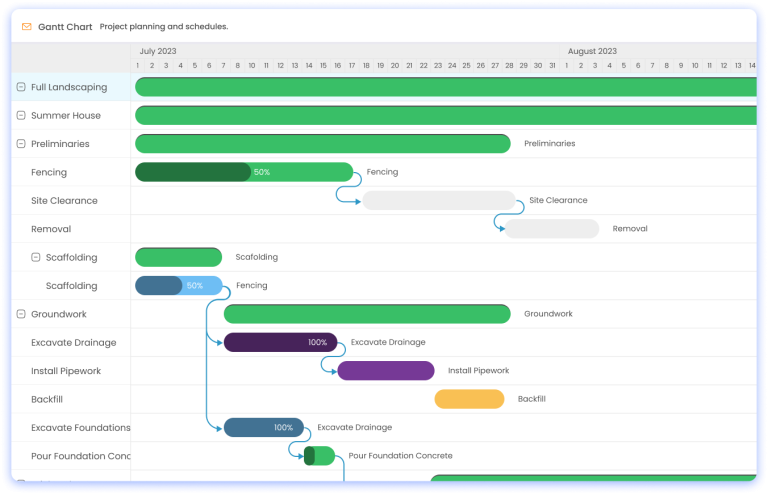768x495 pixels.
Task: Click the Fencing bar at 50% progress
Action: click(x=244, y=172)
